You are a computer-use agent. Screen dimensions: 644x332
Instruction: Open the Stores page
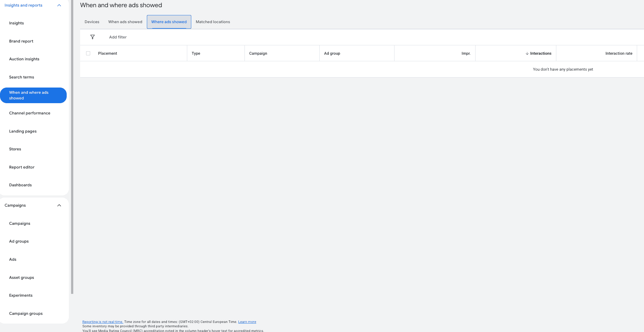click(15, 149)
